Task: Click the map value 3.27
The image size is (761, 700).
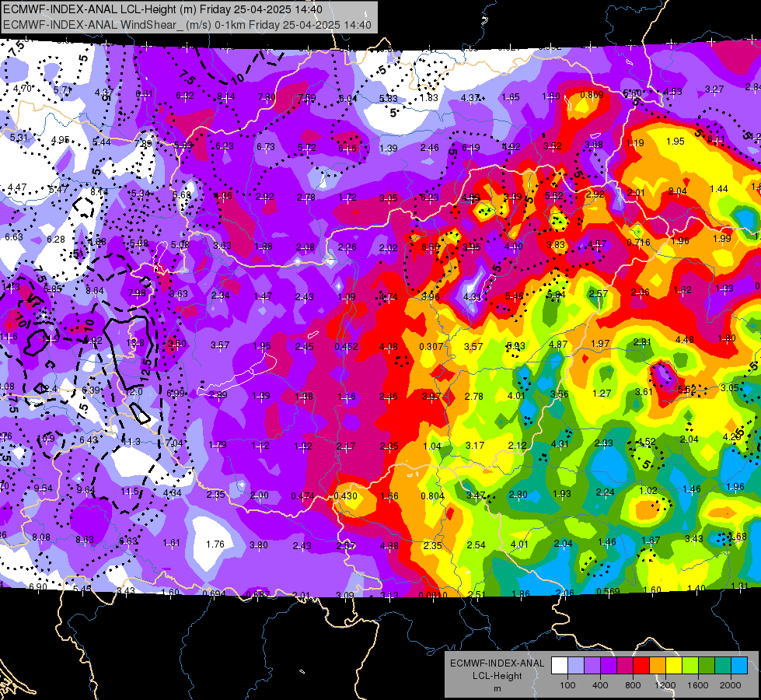Action: (x=714, y=89)
